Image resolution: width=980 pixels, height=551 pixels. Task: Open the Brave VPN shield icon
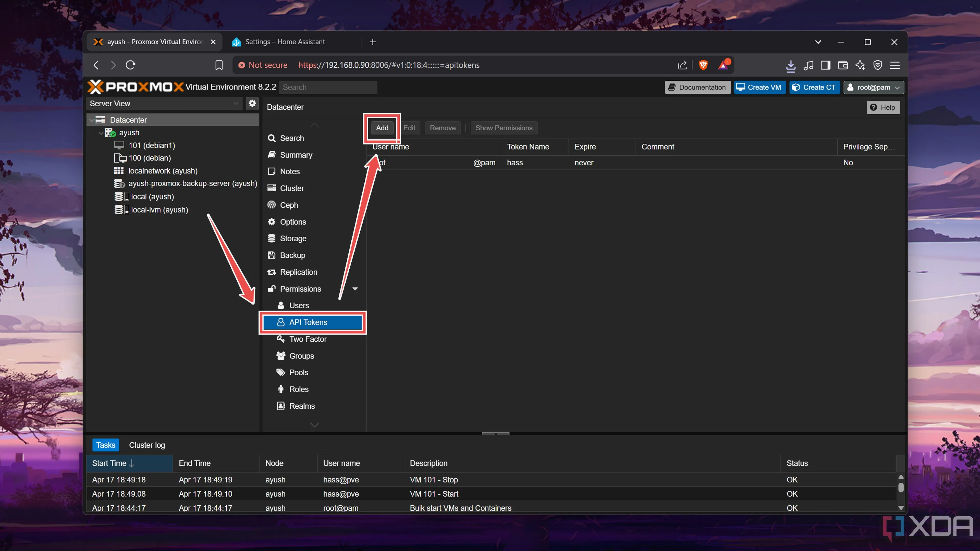(878, 65)
